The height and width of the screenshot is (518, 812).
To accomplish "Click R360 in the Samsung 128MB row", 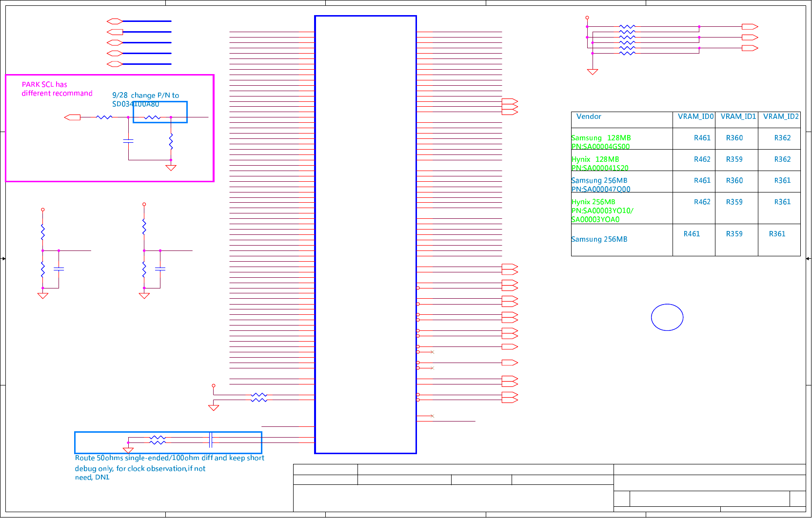I will [734, 138].
